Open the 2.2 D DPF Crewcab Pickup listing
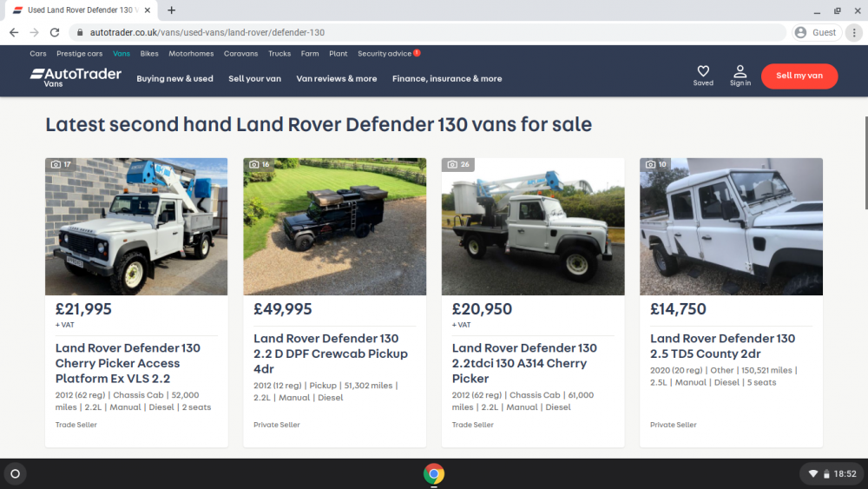 (x=331, y=354)
